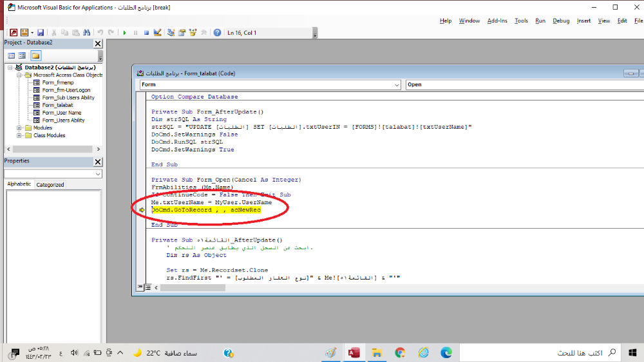Expand the Class Modules folder
Image resolution: width=644 pixels, height=362 pixels.
(x=19, y=135)
